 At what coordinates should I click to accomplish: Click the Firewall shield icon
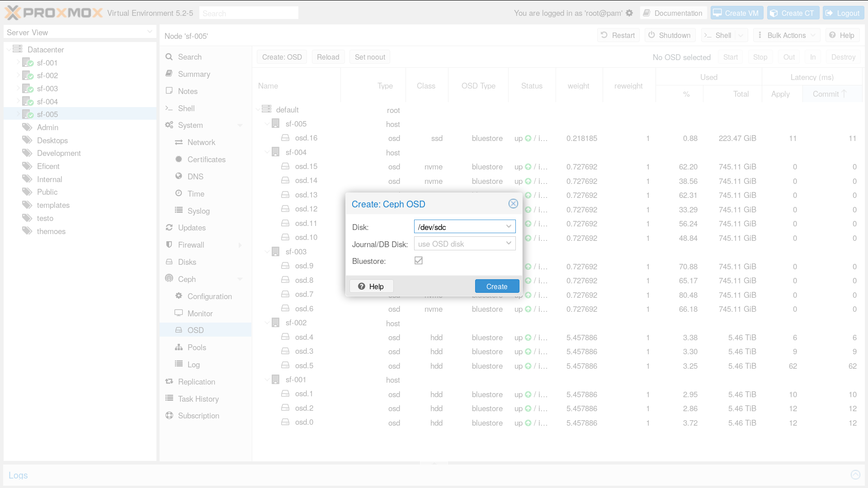[x=169, y=244]
